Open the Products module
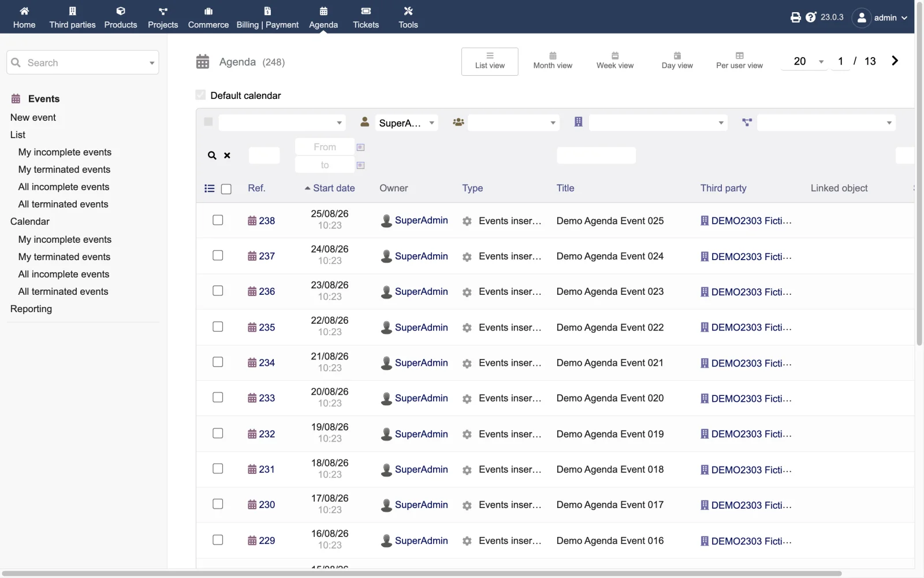Screen dimensions: 924x578 pyautogui.click(x=121, y=17)
